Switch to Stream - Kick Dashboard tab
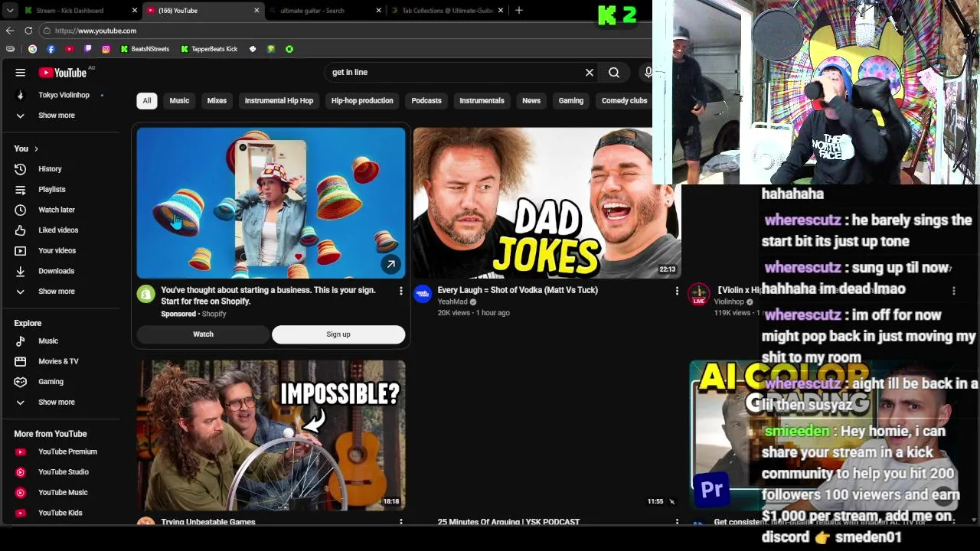Image resolution: width=980 pixels, height=551 pixels. tap(80, 11)
